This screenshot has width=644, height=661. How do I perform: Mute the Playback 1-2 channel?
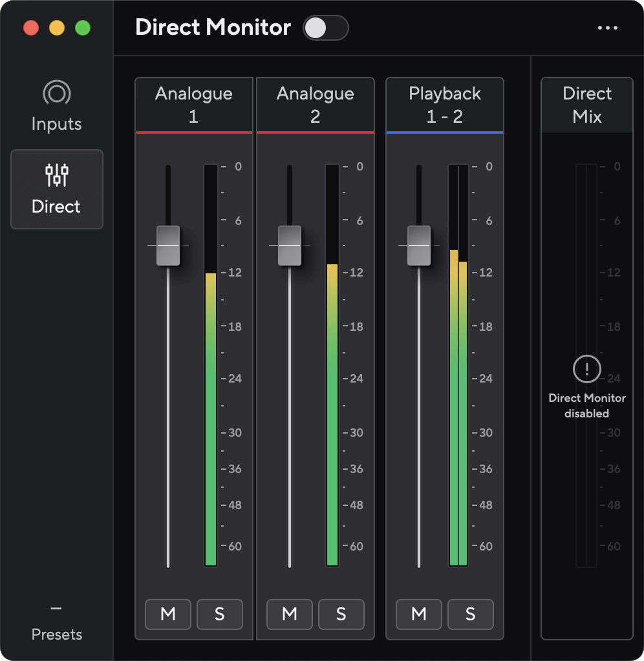(419, 614)
